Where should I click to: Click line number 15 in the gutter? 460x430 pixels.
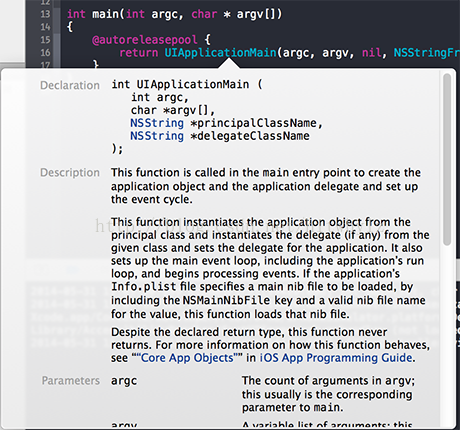tap(45, 40)
